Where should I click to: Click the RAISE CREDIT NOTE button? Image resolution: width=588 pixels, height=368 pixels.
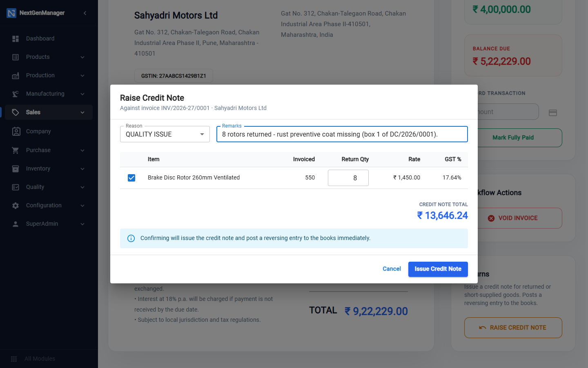coord(513,328)
